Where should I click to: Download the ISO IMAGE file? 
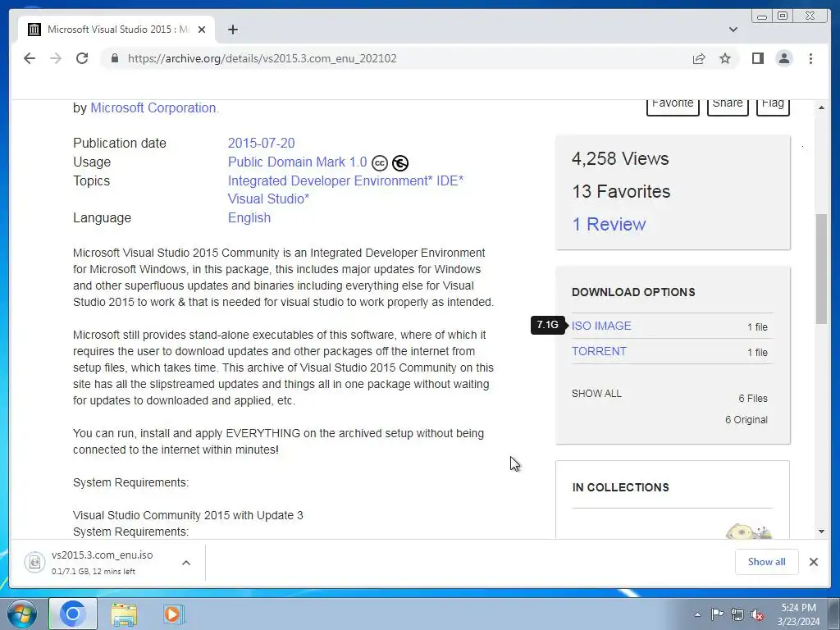pos(601,326)
